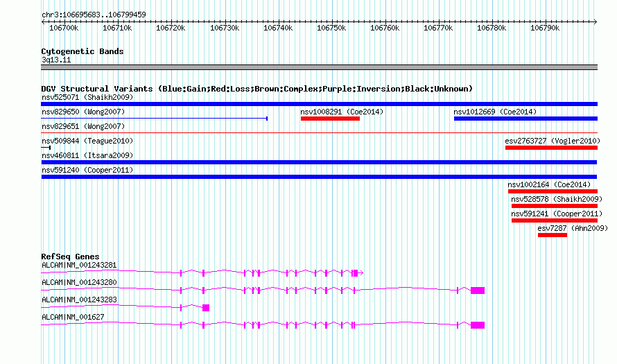Click the 106720k ruler tick label
This screenshot has width=617, height=364.
(x=171, y=28)
